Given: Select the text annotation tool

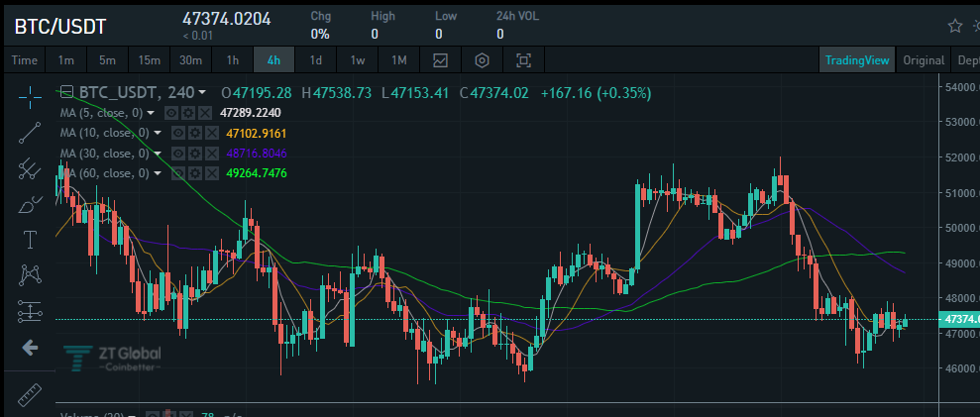Looking at the screenshot, I should click(x=30, y=239).
